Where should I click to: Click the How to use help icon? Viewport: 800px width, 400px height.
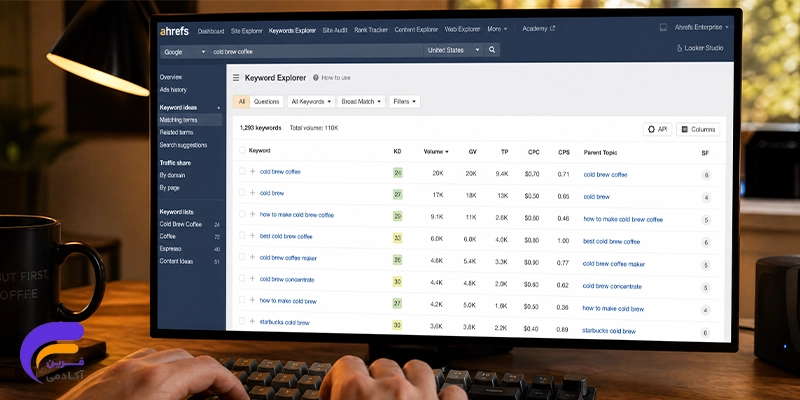pos(316,78)
